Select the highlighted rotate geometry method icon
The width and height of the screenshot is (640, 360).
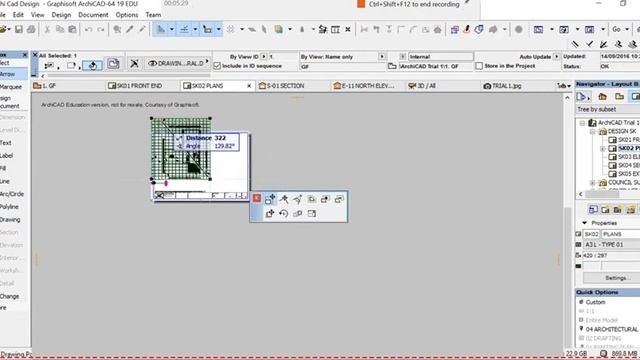point(92,65)
